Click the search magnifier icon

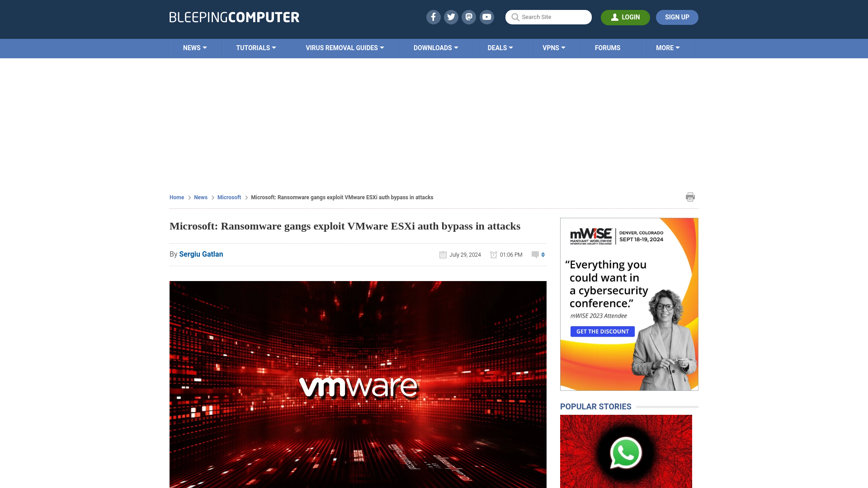point(514,17)
